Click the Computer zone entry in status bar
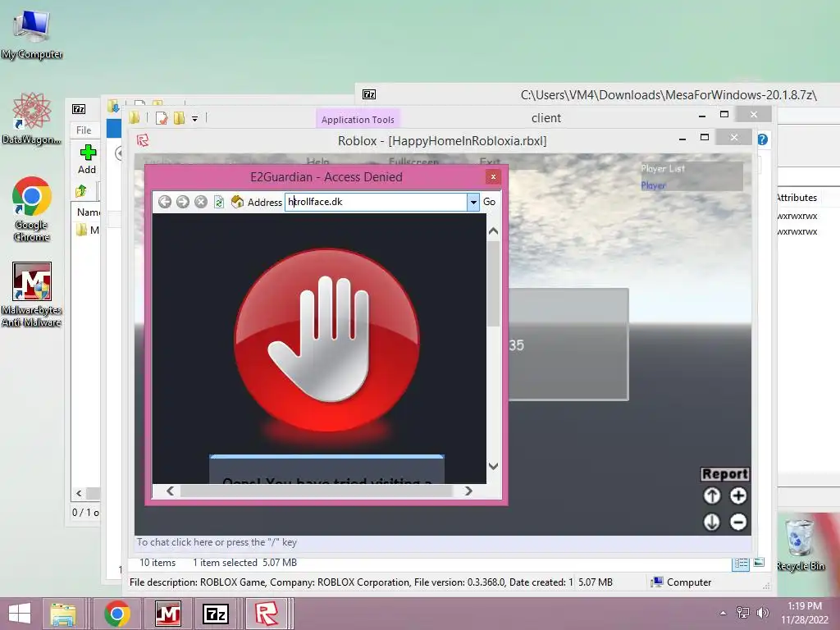The width and height of the screenshot is (840, 630). coord(681,582)
